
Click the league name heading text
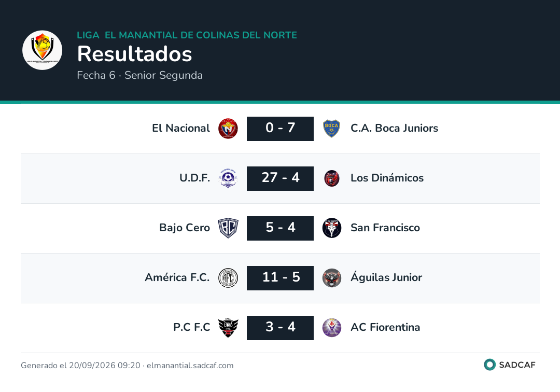click(x=187, y=35)
